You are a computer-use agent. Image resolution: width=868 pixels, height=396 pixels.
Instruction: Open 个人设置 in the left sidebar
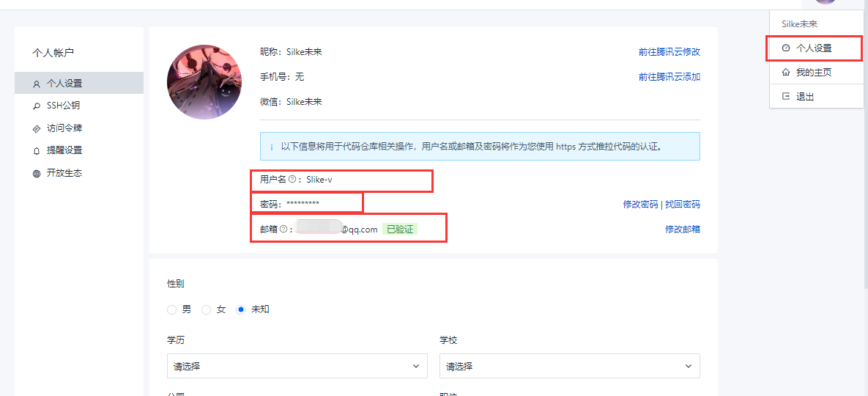pyautogui.click(x=78, y=84)
